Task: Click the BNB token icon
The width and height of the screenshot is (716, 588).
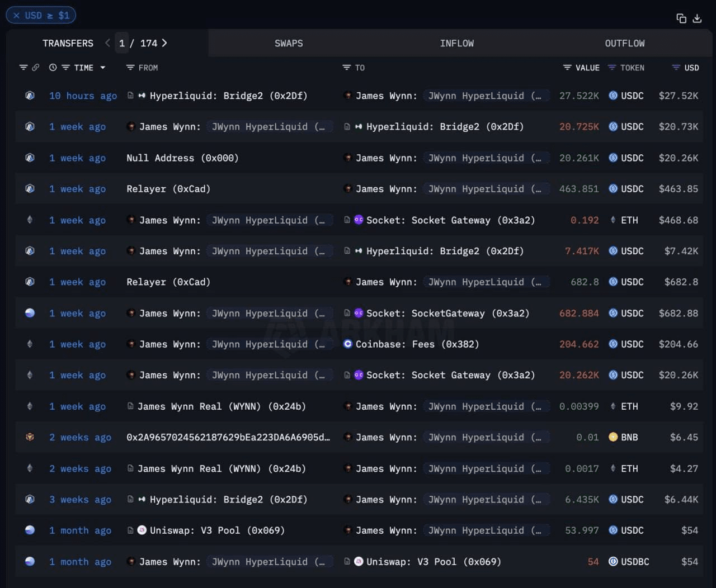Action: point(613,437)
